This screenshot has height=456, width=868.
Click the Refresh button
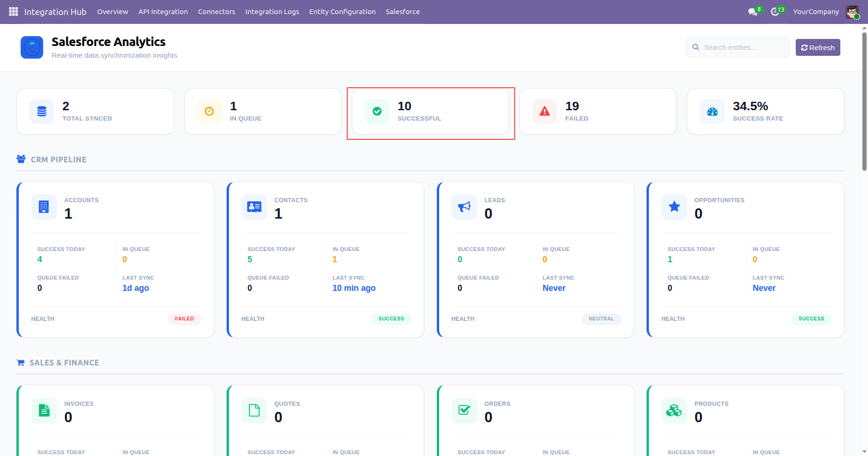818,47
